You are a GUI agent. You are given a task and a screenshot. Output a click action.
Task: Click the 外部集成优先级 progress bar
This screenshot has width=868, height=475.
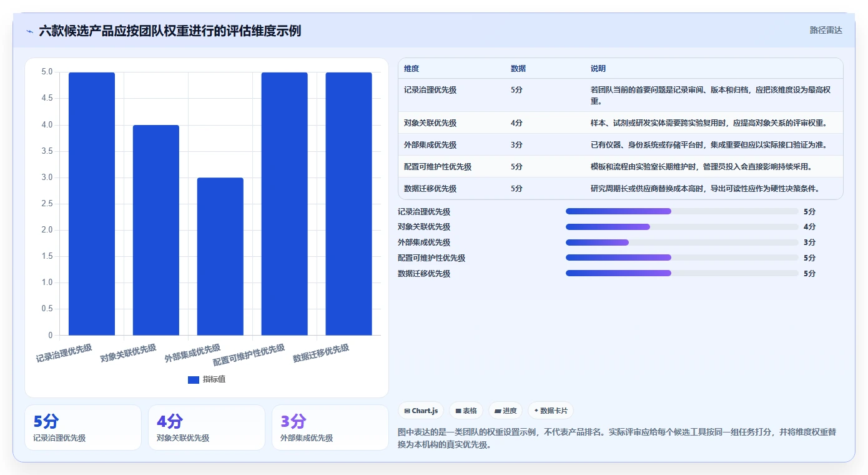tap(682, 242)
